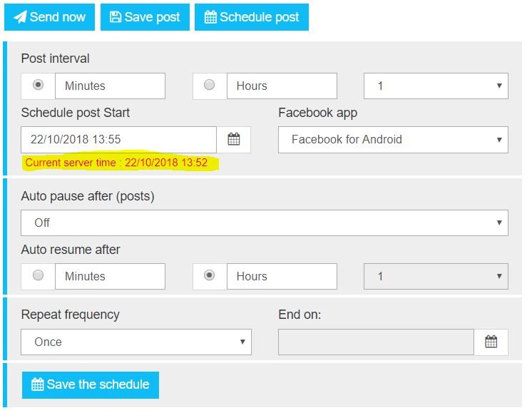Image resolution: width=532 pixels, height=418 pixels.
Task: Select Minutes radio for Post interval
Action: [39, 85]
